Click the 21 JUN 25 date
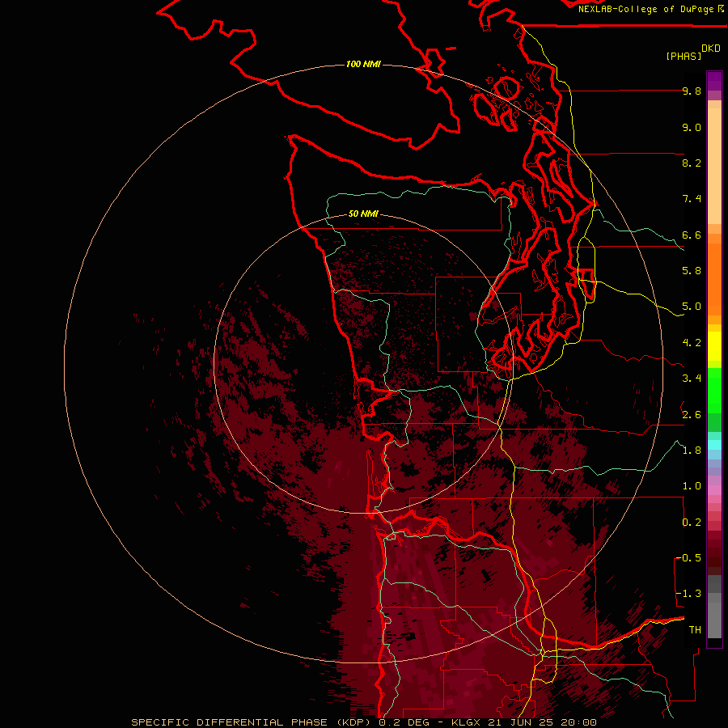Viewport: 728px width, 728px height. 520,722
